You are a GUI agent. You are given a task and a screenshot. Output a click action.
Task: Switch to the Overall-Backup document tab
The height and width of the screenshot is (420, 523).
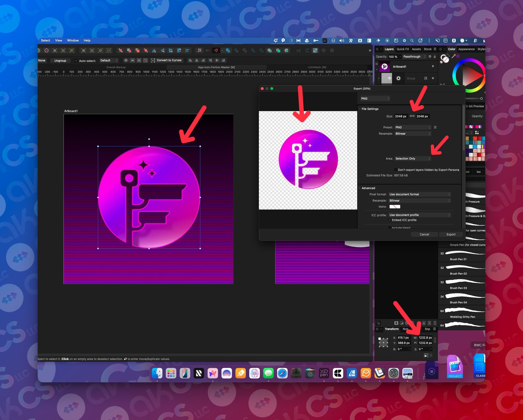[x=116, y=67]
